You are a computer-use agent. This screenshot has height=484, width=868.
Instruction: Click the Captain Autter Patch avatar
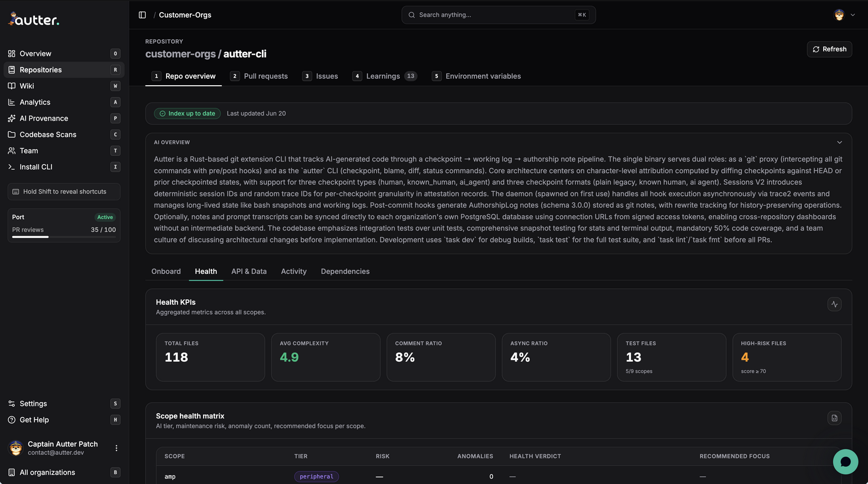click(16, 448)
